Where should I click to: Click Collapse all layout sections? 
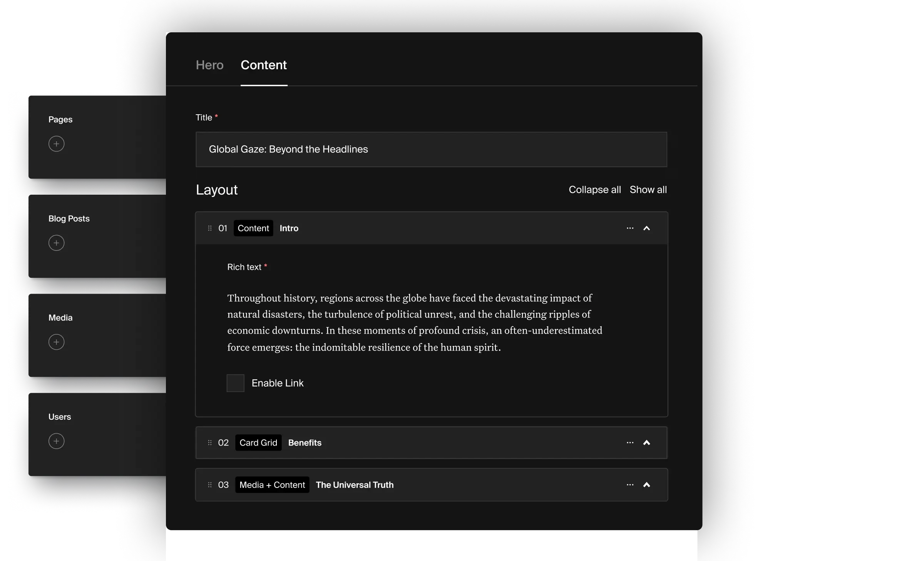595,189
